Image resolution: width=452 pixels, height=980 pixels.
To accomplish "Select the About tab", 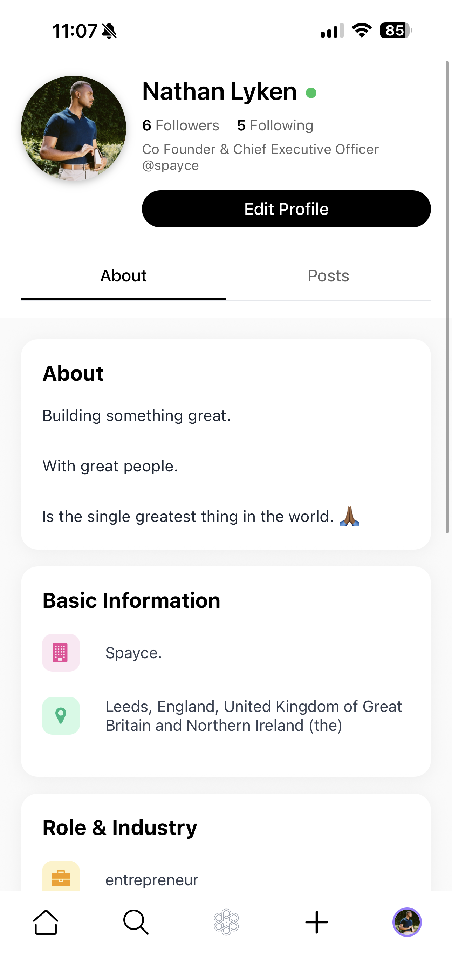I will [123, 275].
